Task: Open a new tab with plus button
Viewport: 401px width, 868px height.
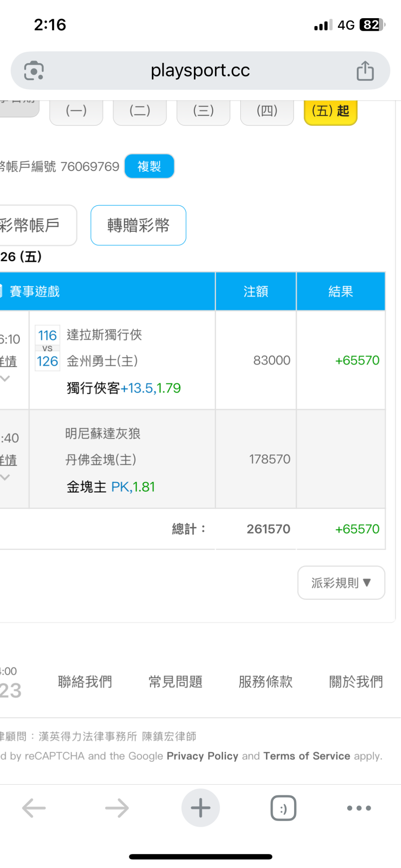Action: [200, 808]
